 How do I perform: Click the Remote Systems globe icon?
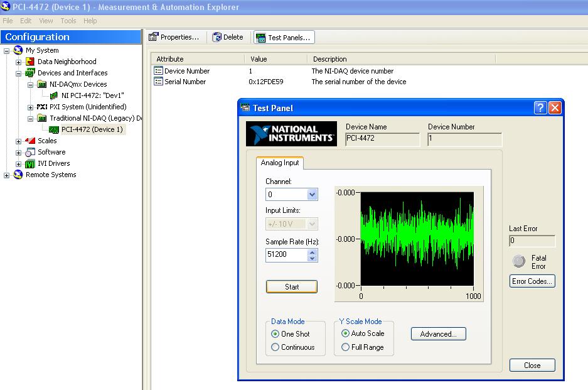pos(18,175)
